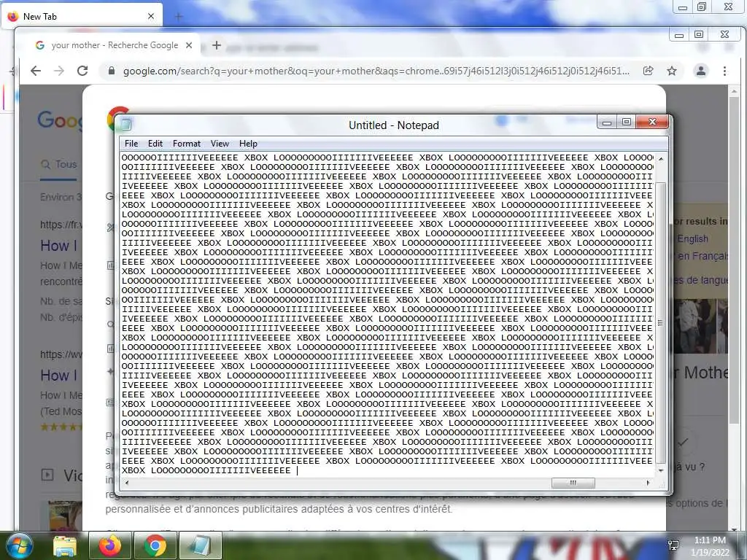This screenshot has width=747, height=560.
Task: Click Notepad vertical scrollbar down arrow
Action: tap(661, 470)
